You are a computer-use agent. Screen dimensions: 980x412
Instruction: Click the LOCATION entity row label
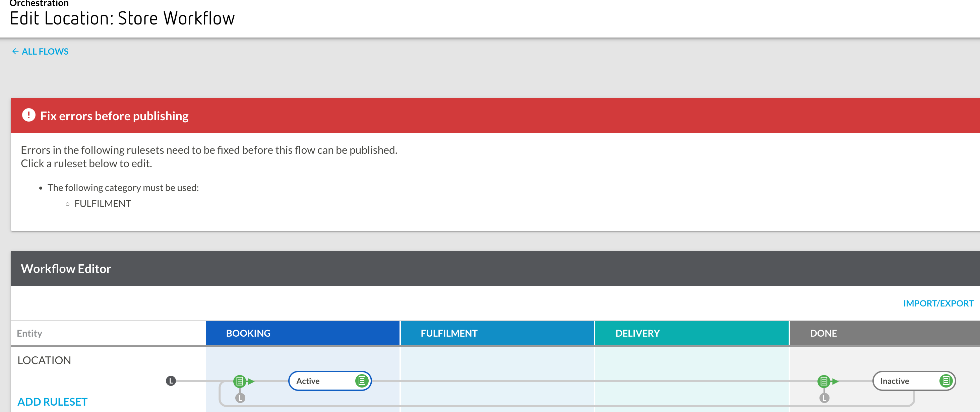tap(44, 360)
